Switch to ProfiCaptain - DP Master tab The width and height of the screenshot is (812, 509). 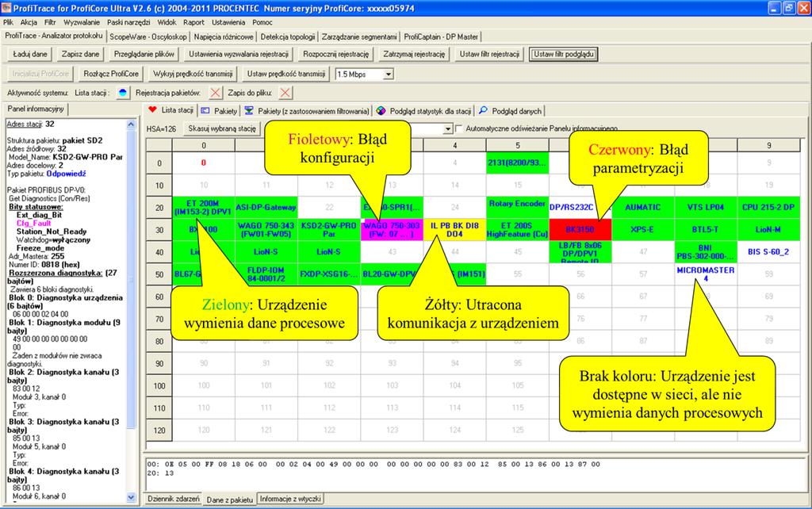[x=441, y=36]
